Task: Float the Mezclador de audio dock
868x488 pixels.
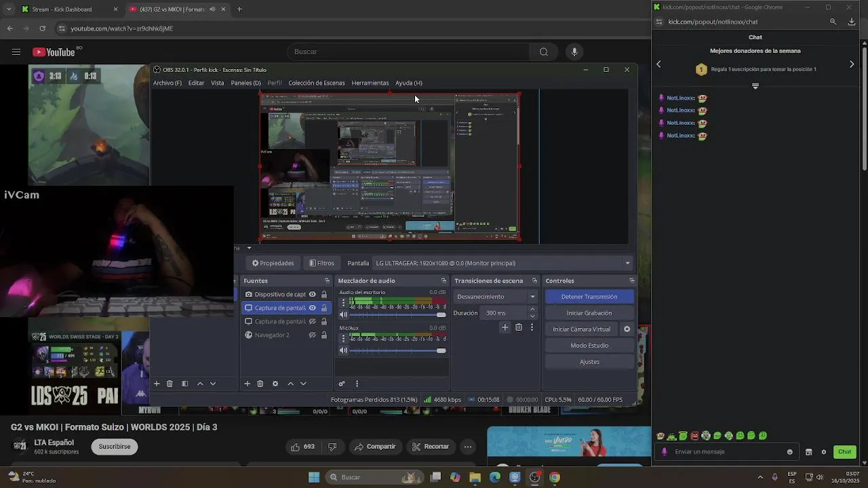Action: 443,281
